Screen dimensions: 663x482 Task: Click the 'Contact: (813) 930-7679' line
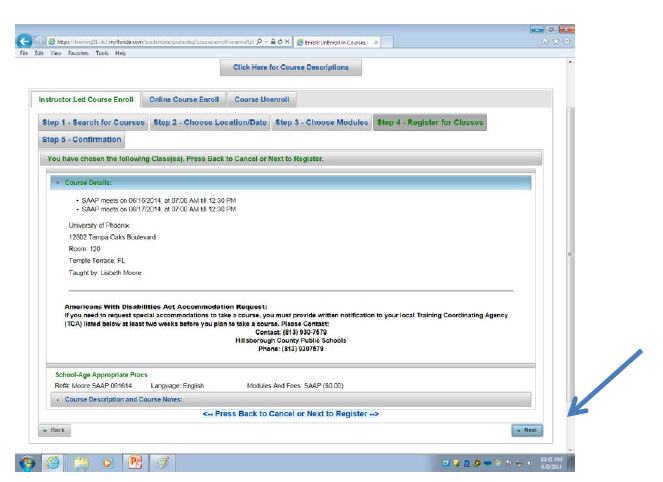click(291, 332)
